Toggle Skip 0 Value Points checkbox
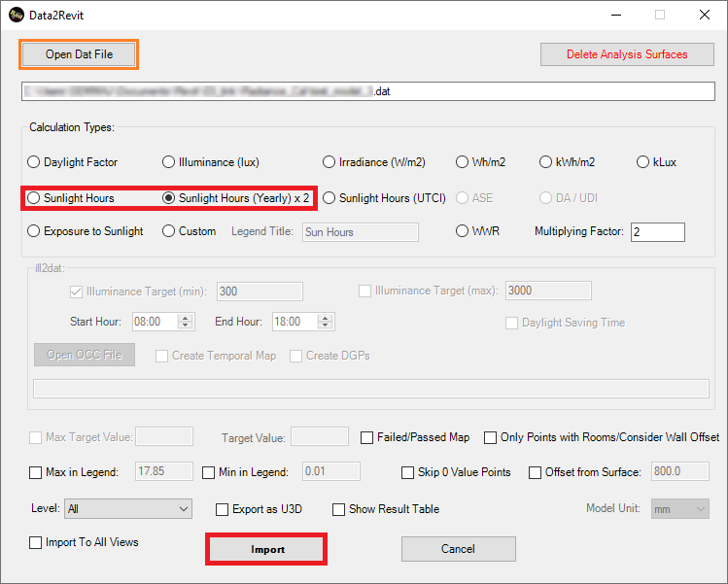The width and height of the screenshot is (728, 584). coord(407,472)
